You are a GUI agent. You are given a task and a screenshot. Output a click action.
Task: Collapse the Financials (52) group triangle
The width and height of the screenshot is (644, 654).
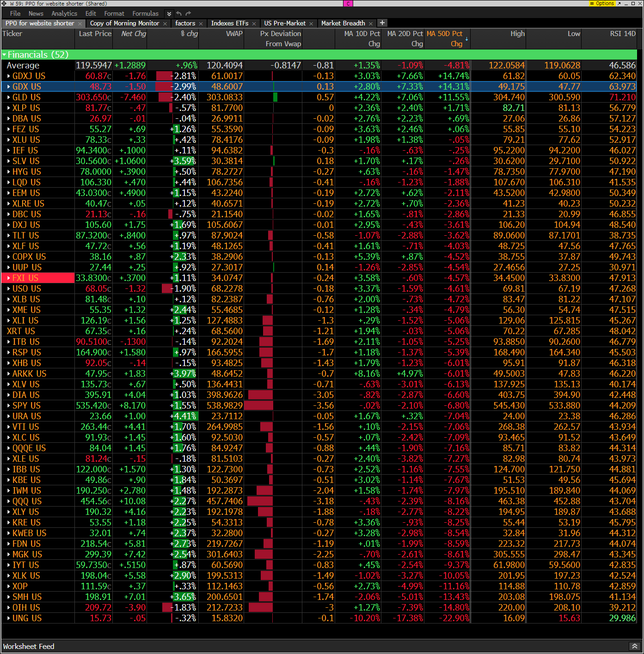click(x=4, y=55)
